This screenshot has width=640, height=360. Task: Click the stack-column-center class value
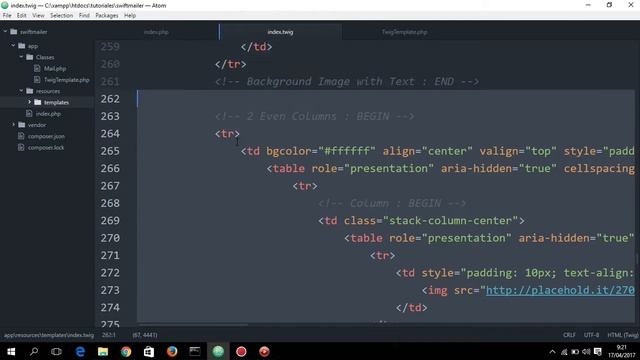[451, 220]
